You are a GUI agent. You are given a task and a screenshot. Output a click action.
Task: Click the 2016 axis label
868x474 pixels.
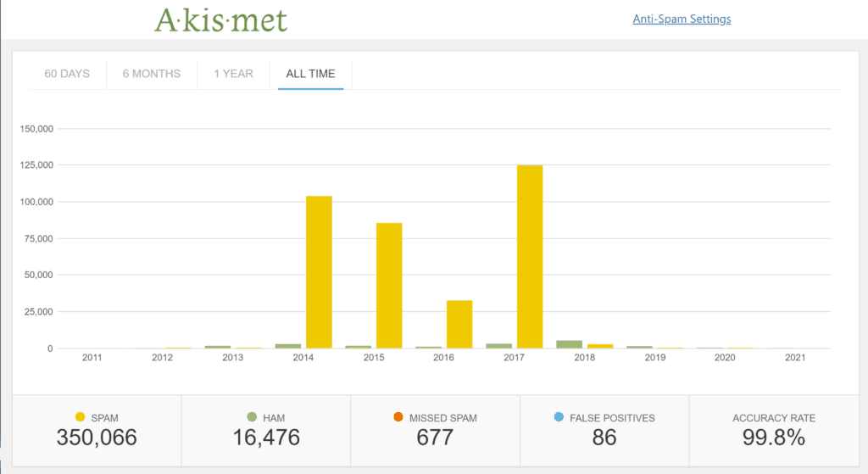click(x=443, y=358)
